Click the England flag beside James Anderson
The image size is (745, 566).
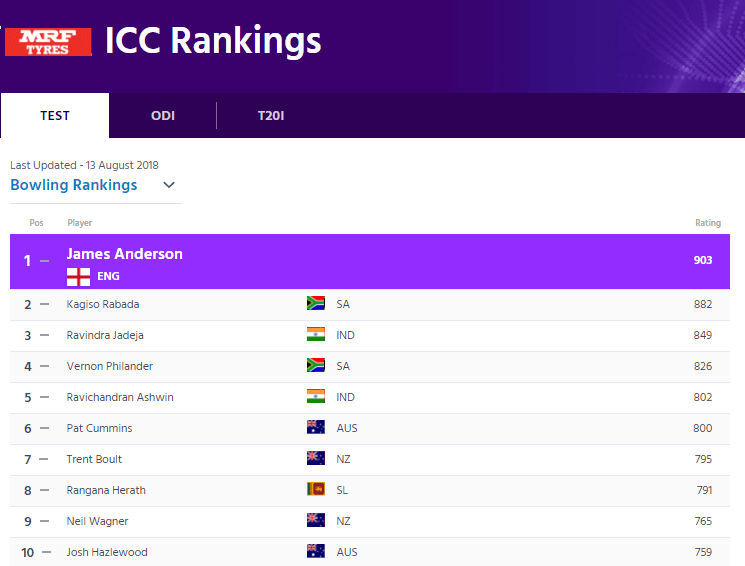[x=78, y=277]
